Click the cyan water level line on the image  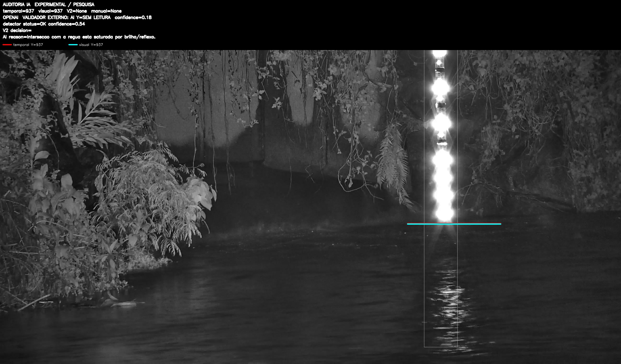(x=454, y=224)
